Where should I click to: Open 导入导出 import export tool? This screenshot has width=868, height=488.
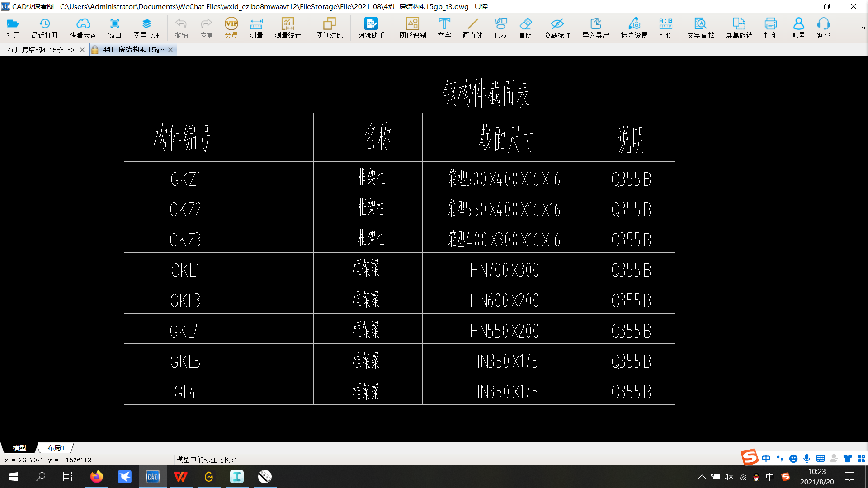(x=595, y=28)
